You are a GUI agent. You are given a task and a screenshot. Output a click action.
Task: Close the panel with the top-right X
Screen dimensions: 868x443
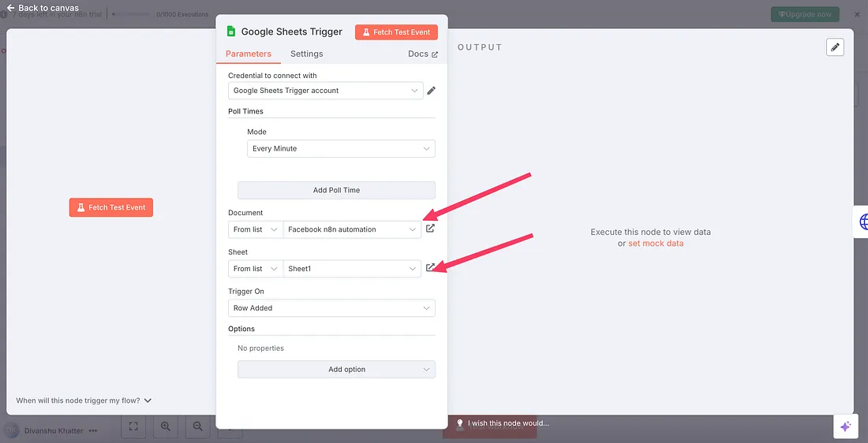[858, 14]
